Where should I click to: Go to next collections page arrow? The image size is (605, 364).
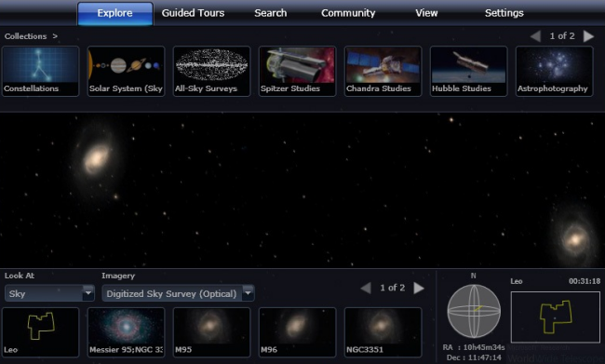pos(588,36)
